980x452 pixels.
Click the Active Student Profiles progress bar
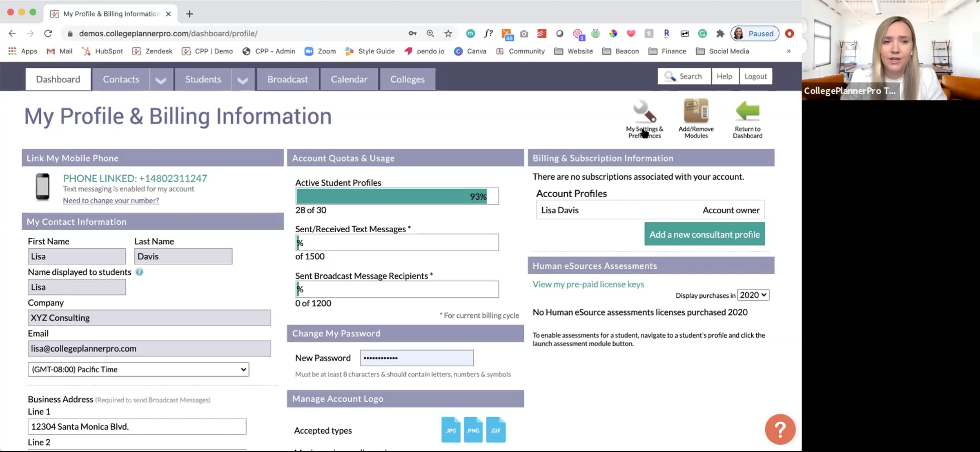(396, 196)
